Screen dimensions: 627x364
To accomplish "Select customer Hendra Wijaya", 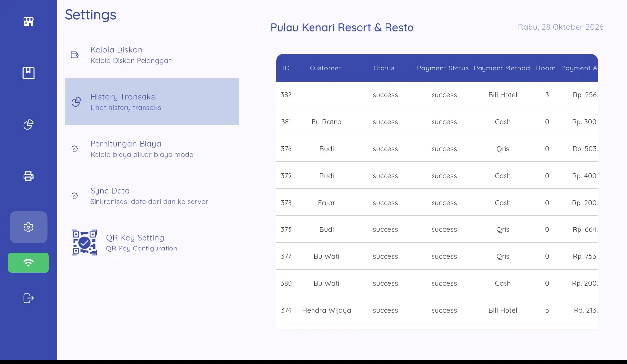I will [x=327, y=310].
